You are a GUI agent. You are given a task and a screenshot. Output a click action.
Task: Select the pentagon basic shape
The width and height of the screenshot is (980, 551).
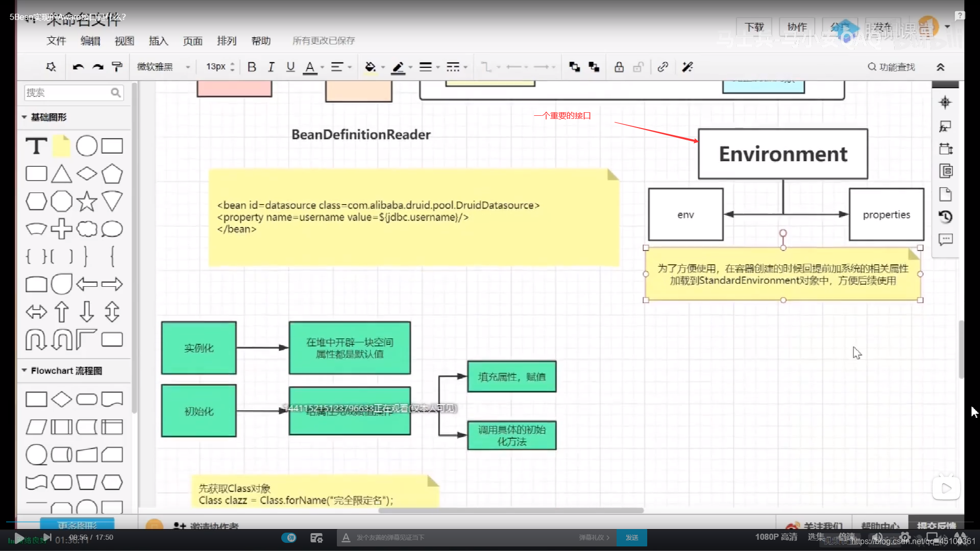[x=112, y=173]
